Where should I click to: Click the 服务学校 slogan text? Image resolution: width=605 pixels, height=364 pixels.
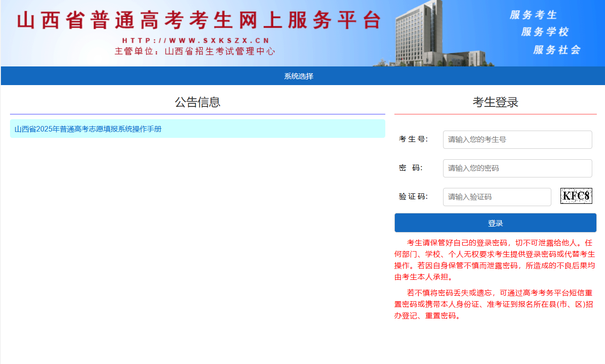545,32
